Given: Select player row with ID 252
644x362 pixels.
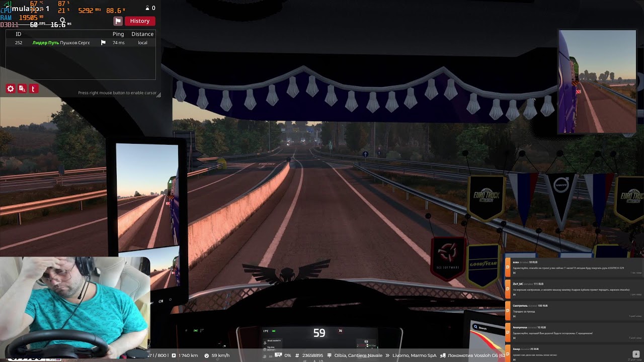Looking at the screenshot, I should (x=80, y=43).
